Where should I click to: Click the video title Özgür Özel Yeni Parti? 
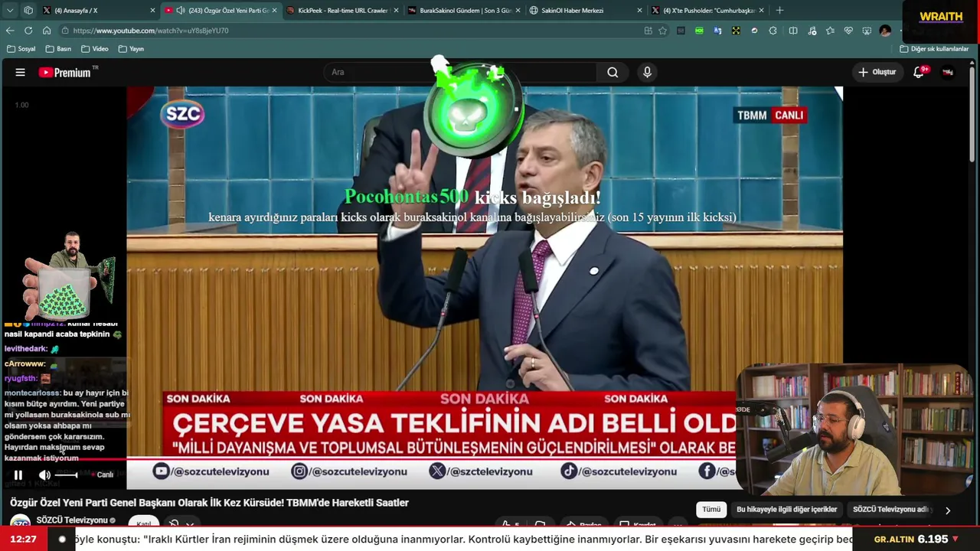click(x=209, y=503)
